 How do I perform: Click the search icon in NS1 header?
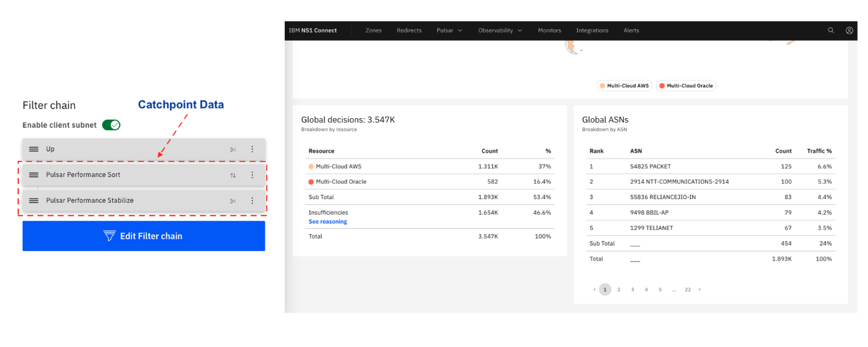pos(831,30)
